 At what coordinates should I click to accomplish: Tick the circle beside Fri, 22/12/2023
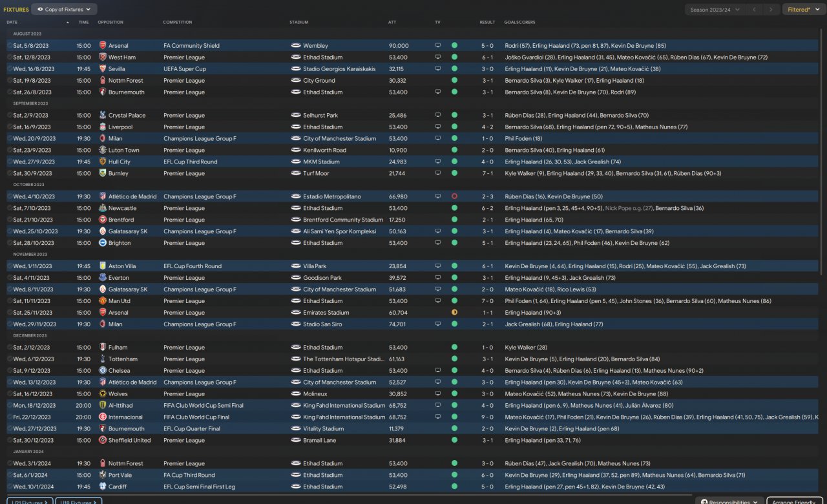pyautogui.click(x=9, y=417)
